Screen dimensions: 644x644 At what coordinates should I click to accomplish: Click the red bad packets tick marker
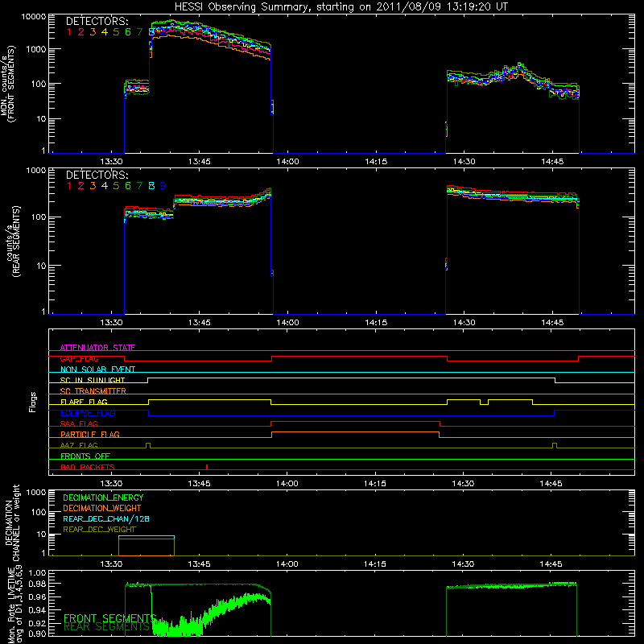(x=207, y=467)
